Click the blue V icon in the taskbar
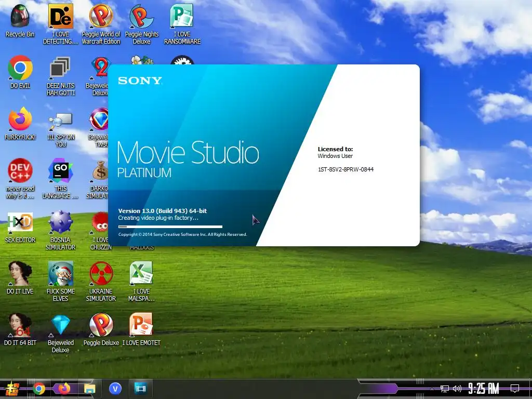 pyautogui.click(x=115, y=389)
